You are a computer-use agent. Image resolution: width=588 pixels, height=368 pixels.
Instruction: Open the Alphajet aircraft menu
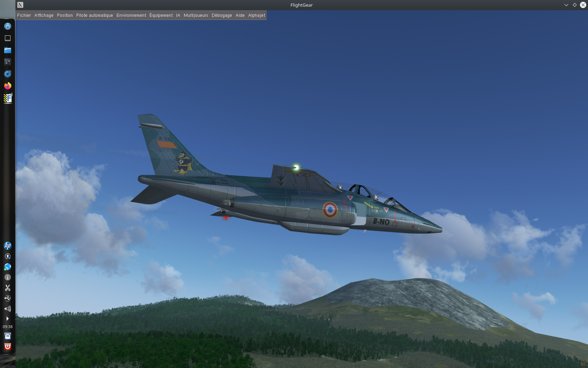[257, 15]
